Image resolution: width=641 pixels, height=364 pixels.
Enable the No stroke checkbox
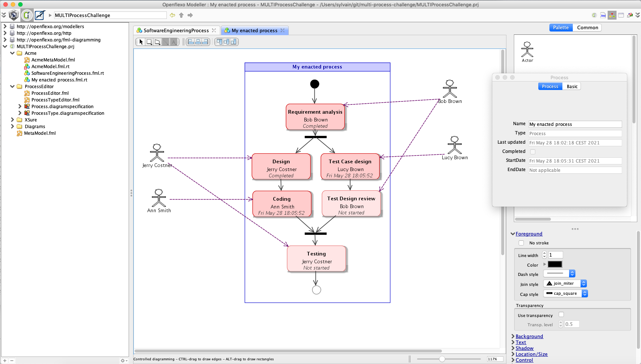[521, 243]
